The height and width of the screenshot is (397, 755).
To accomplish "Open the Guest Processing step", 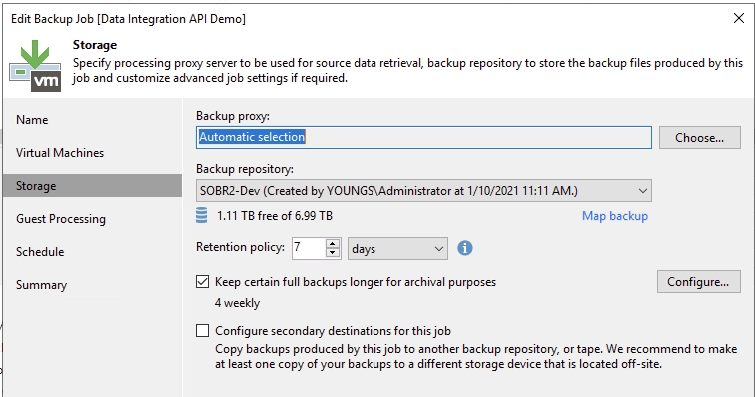I will point(61,219).
